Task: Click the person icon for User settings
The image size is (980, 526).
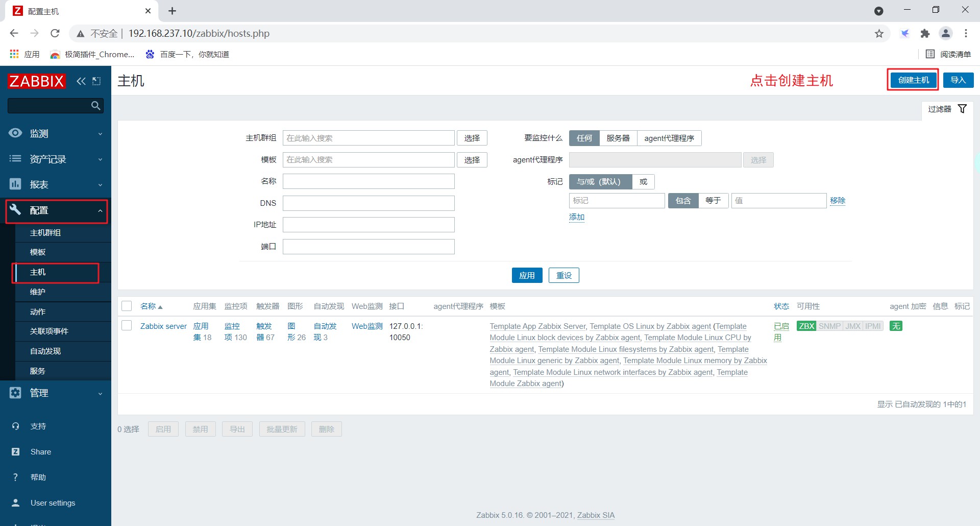Action: (x=15, y=503)
